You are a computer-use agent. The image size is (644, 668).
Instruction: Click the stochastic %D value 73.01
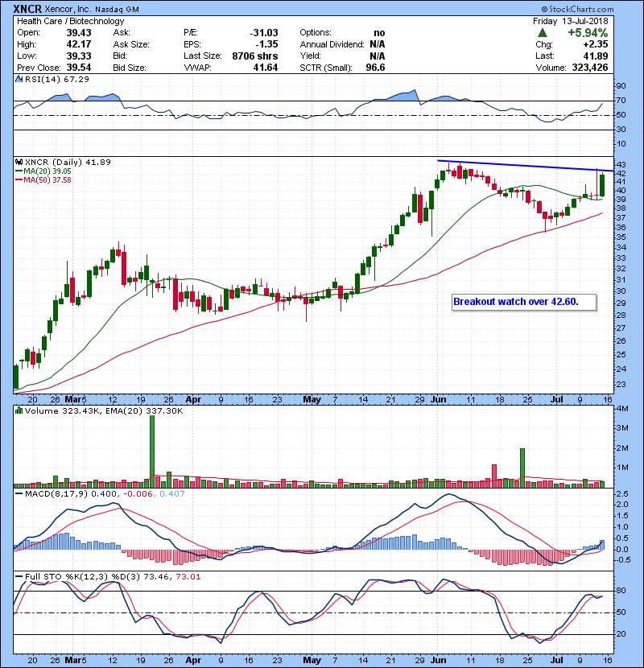tap(188, 576)
